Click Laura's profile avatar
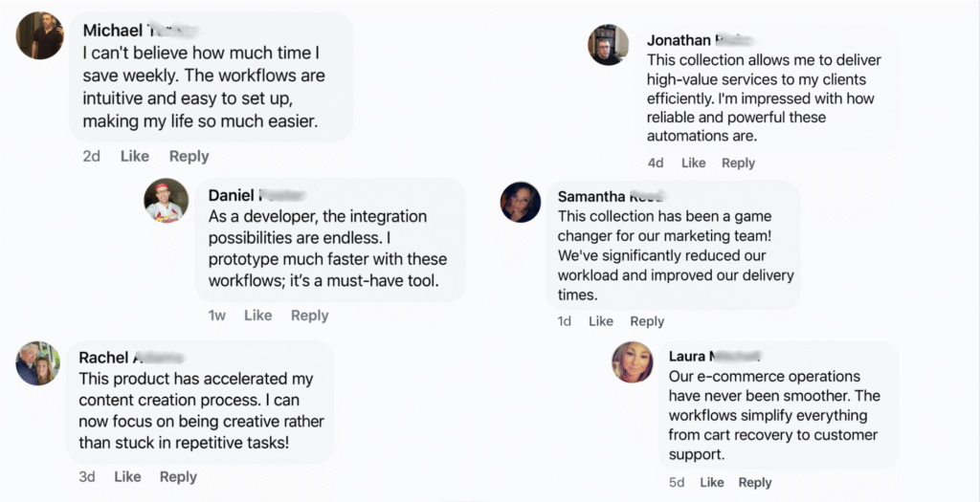 633,362
